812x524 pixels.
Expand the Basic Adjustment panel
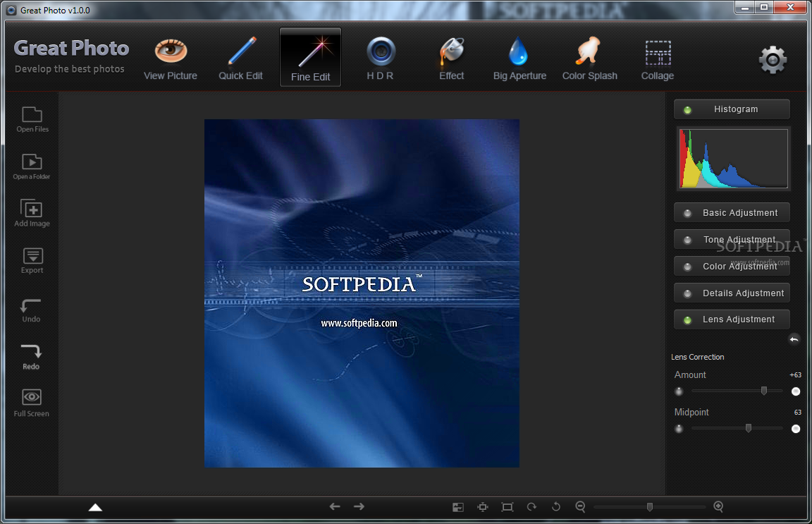[x=732, y=212]
